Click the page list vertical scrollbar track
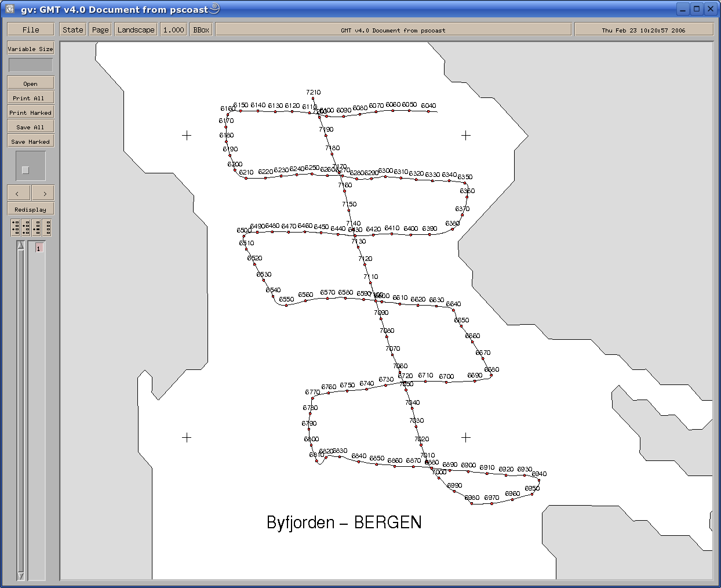The width and height of the screenshot is (721, 588). pos(21,406)
